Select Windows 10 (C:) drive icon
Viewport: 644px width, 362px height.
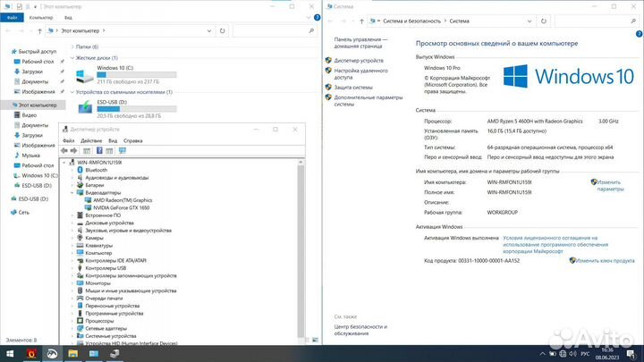(x=85, y=75)
